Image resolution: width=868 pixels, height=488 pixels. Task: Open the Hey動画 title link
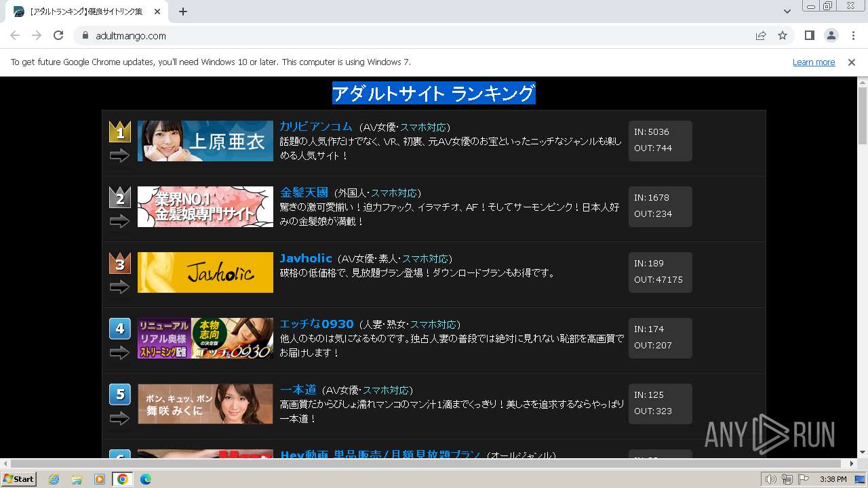point(380,455)
